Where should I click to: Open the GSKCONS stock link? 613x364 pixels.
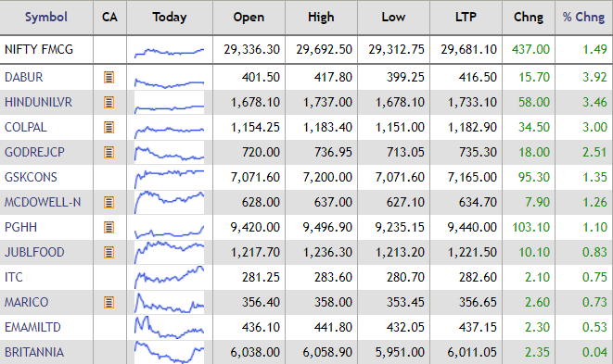(x=31, y=177)
